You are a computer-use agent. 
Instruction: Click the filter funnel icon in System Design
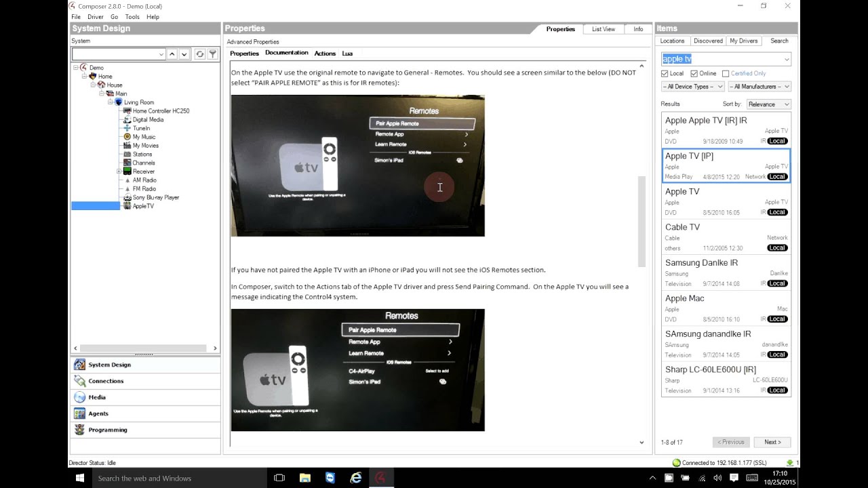[212, 54]
